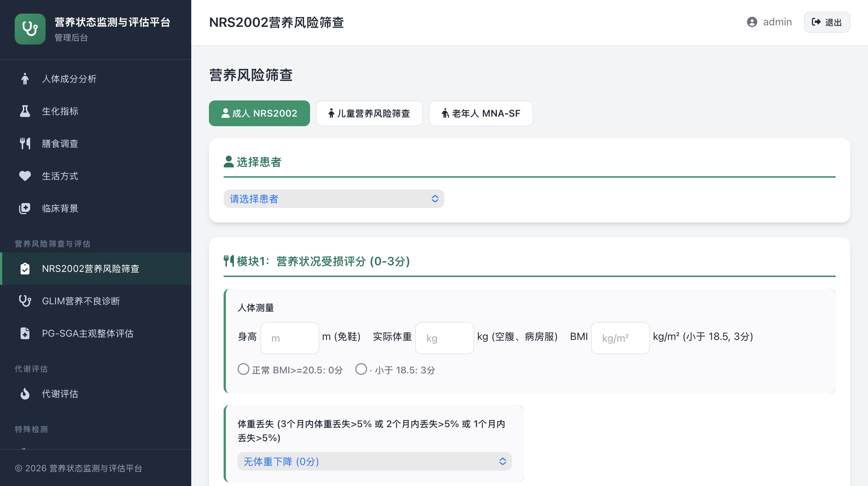868x486 pixels.
Task: Click the 营养风险筛查与评估 sidebar group label
Action: (53, 244)
